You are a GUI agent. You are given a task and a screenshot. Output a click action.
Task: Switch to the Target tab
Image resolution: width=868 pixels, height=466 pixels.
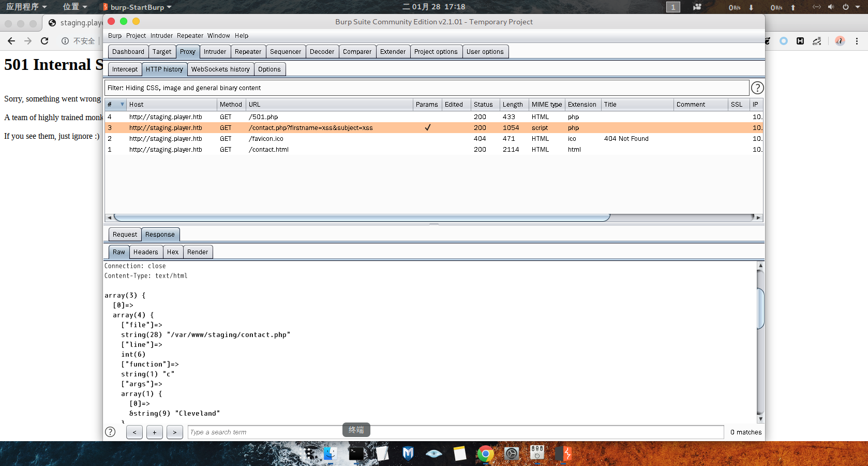point(162,52)
